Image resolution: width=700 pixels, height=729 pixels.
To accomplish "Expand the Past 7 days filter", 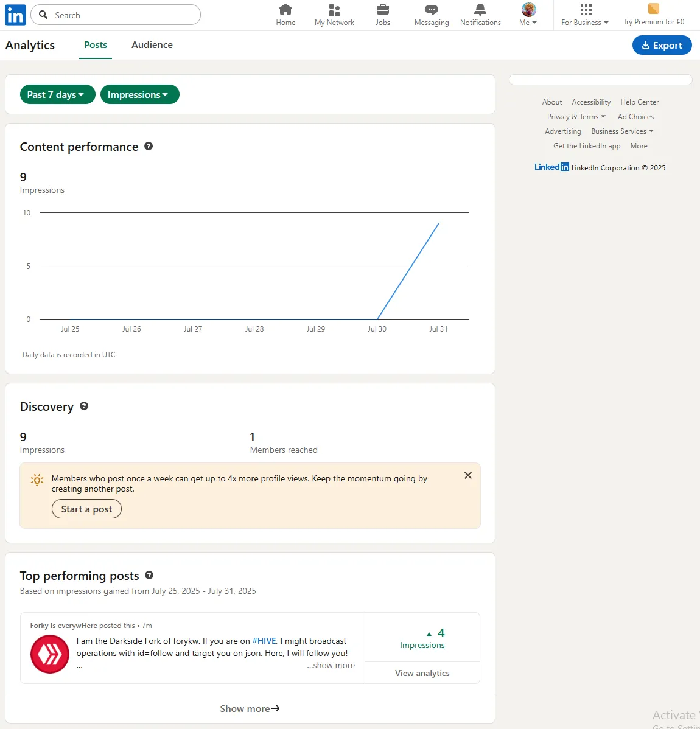I will pos(58,94).
